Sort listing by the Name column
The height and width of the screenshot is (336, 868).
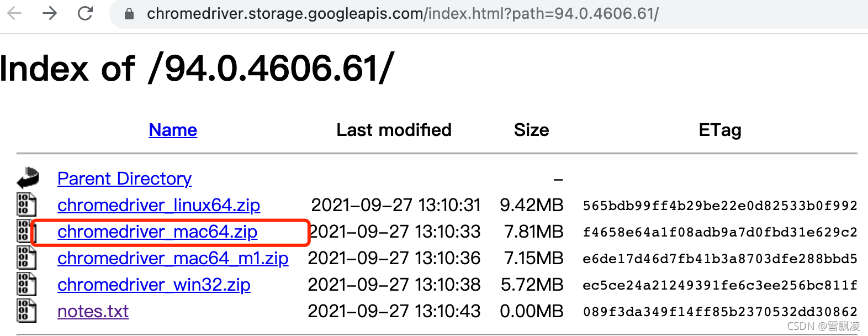pyautogui.click(x=172, y=130)
